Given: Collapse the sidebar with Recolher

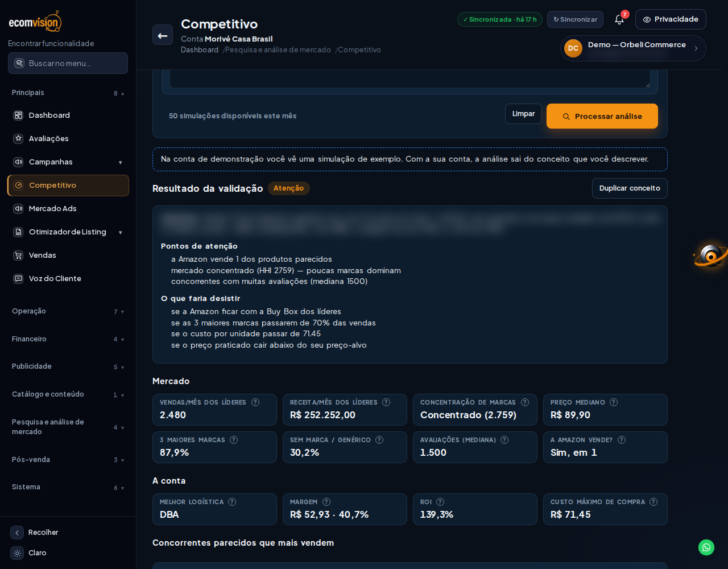Looking at the screenshot, I should (35, 533).
